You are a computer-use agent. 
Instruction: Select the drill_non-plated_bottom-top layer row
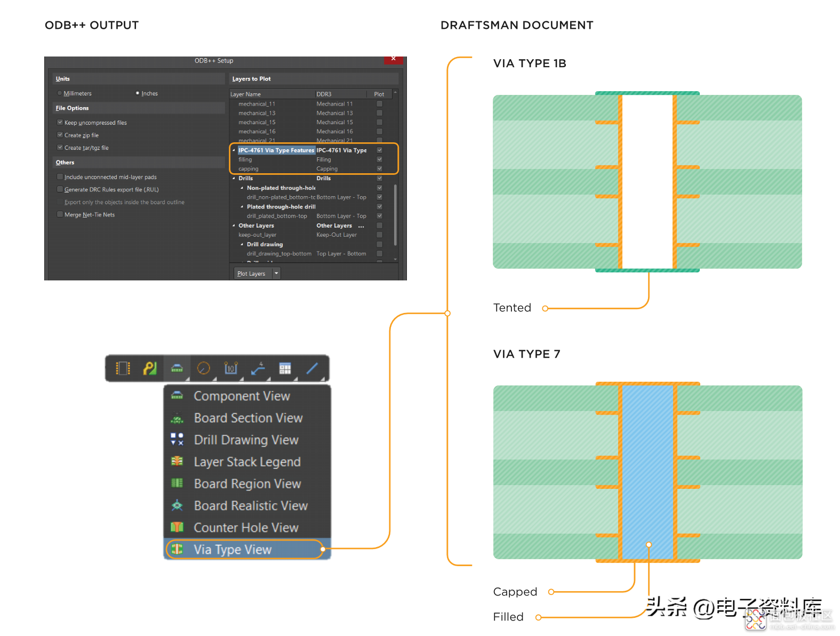[281, 197]
